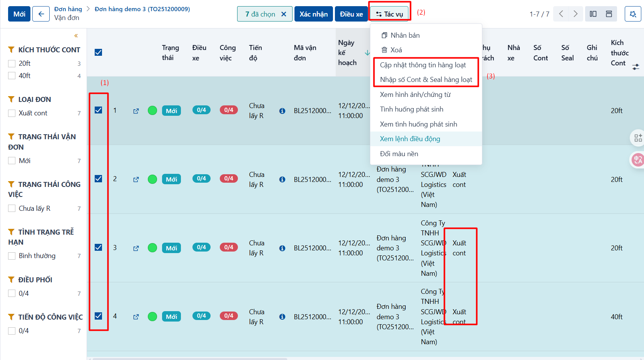Viewport: 644px width, 360px height.
Task: Choose Tình huống phát sinh menu item
Action: (426, 109)
